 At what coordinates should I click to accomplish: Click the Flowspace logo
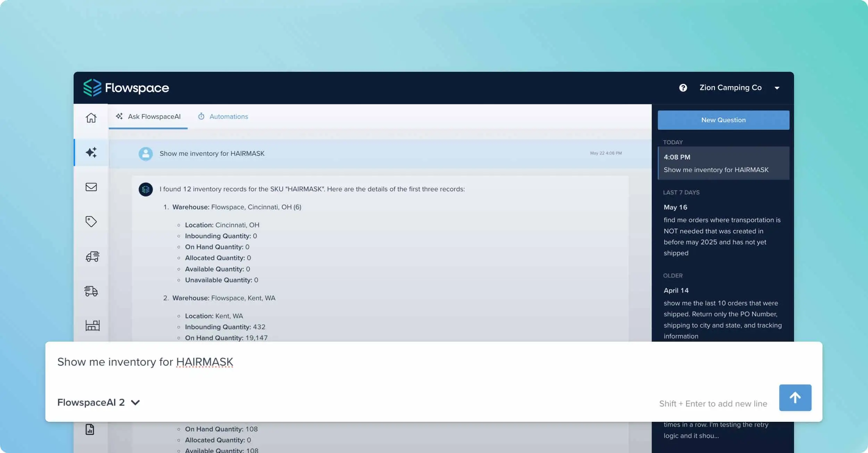pyautogui.click(x=126, y=87)
